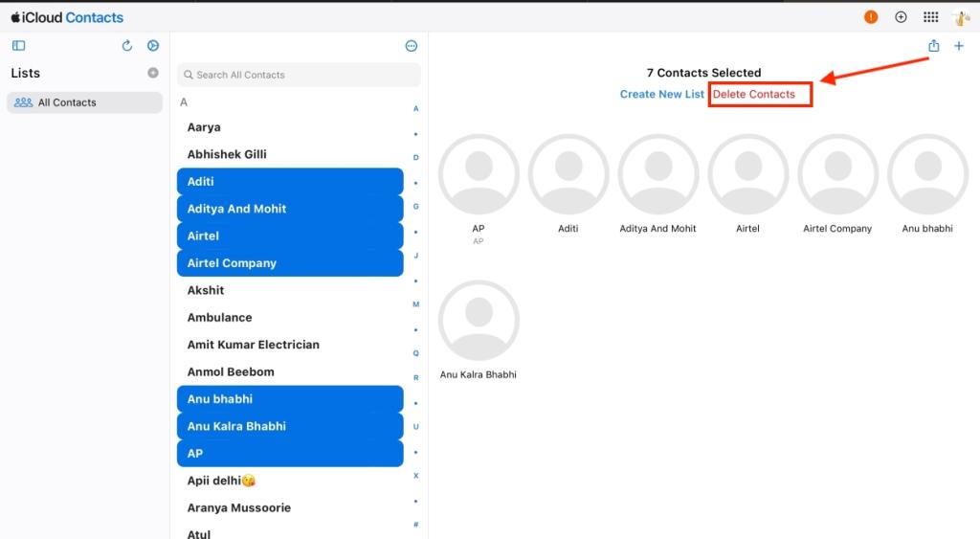Screen dimensions: 980x539
Task: Select Aranya Mussoorie contact
Action: (x=290, y=507)
